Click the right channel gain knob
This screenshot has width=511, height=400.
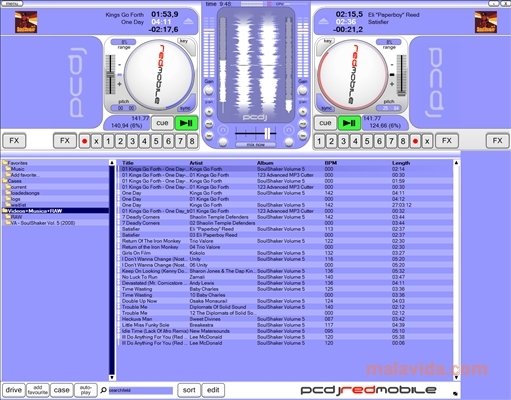(303, 90)
